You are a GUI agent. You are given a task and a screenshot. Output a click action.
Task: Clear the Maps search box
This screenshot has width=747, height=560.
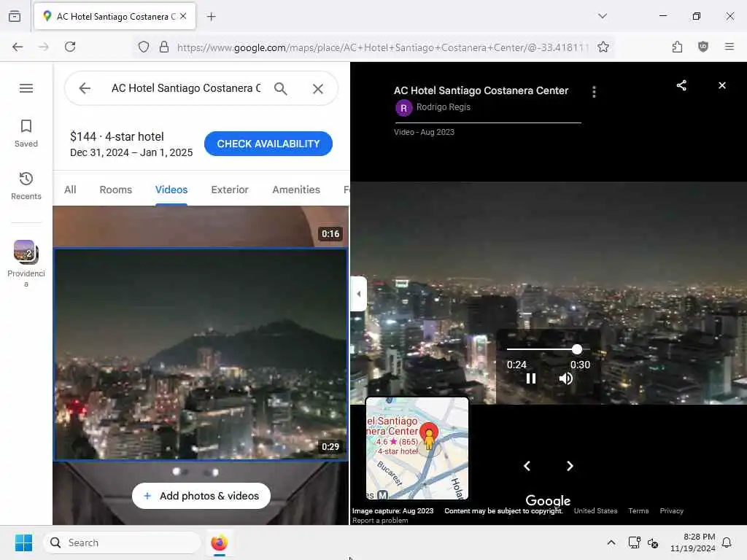tap(318, 88)
